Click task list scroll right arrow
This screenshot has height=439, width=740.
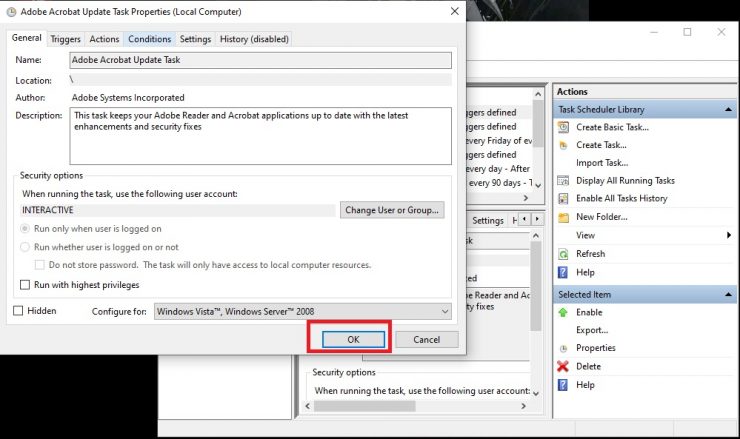click(526, 198)
